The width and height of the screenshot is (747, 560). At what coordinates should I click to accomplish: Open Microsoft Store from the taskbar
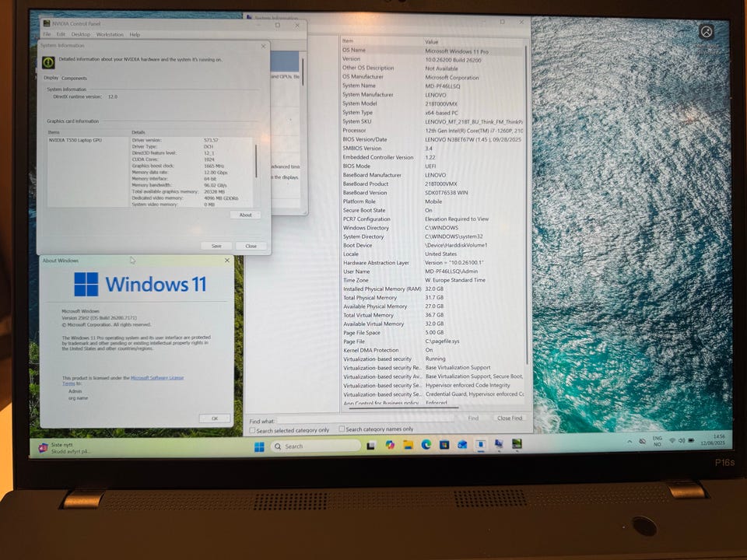[444, 444]
